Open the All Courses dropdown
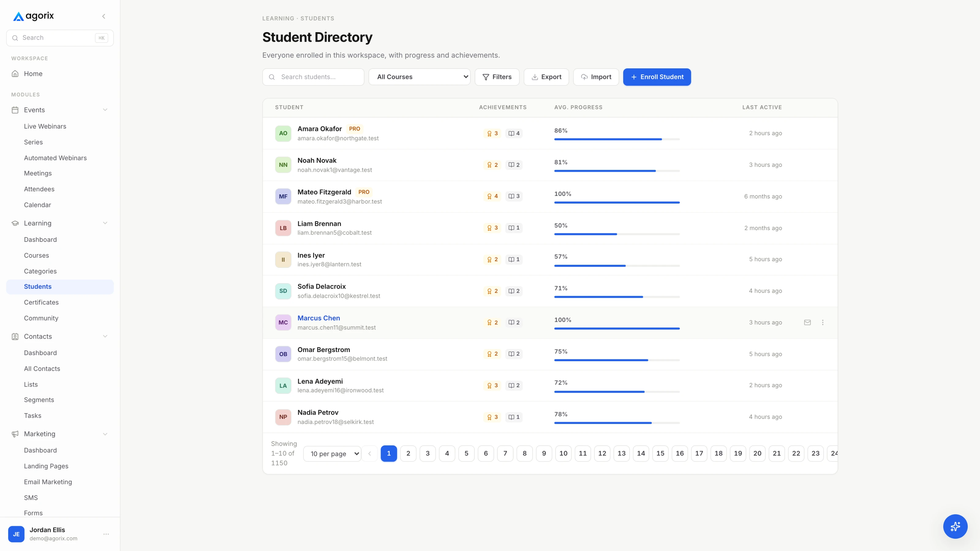 [419, 77]
